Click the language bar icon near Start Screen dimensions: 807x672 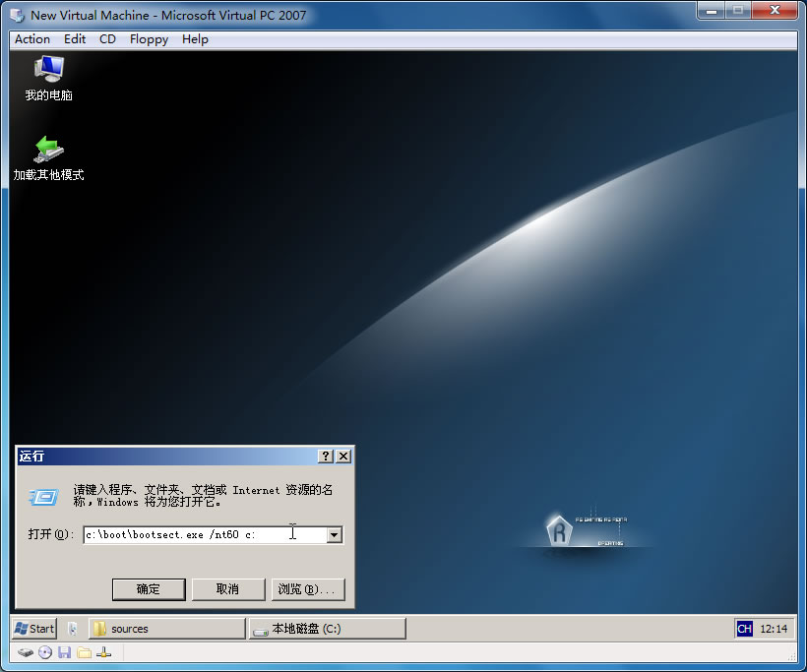[x=73, y=628]
